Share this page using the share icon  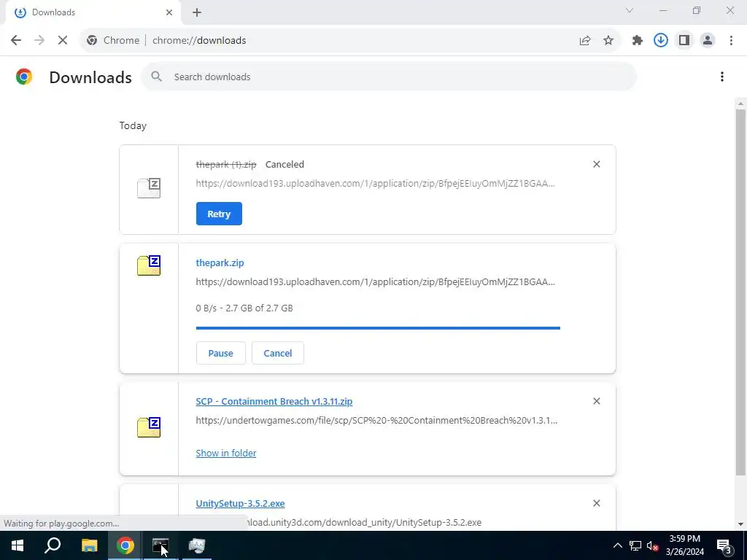coord(585,41)
